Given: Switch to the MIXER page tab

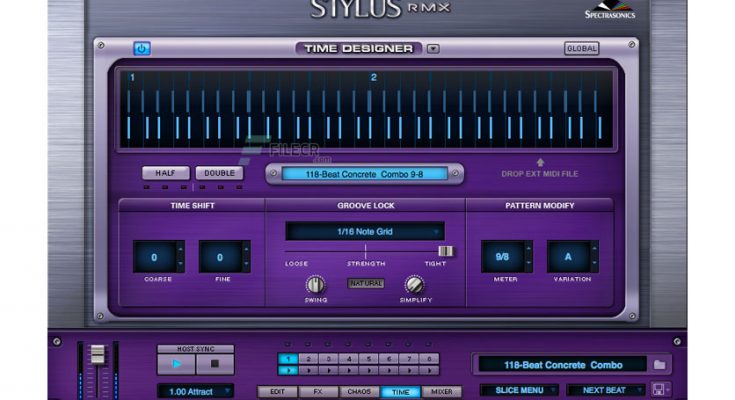Looking at the screenshot, I should pos(441,392).
